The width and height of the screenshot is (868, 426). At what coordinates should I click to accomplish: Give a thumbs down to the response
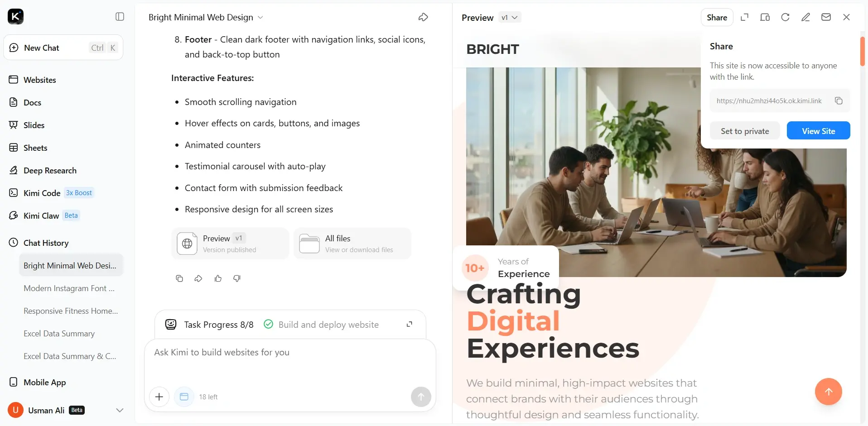tap(236, 278)
